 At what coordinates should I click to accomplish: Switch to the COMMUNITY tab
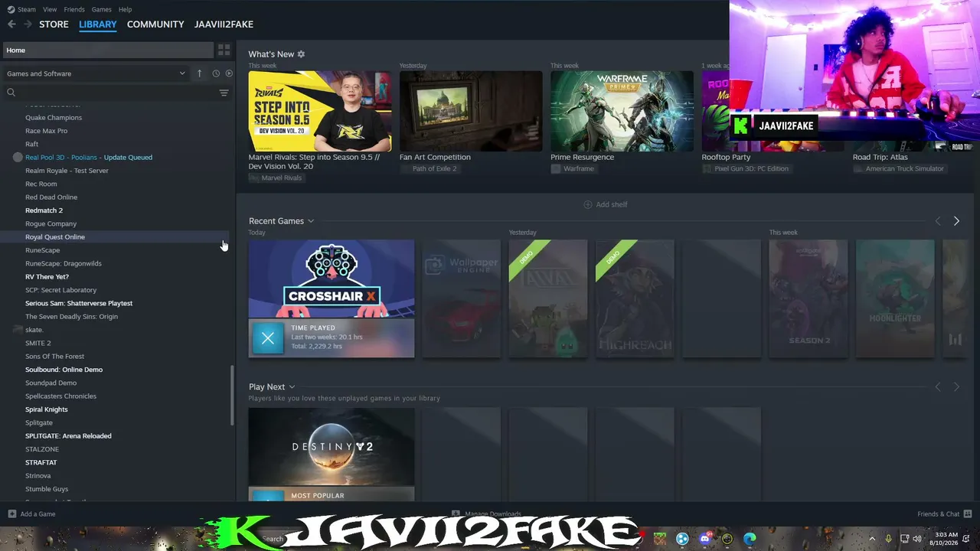click(x=155, y=24)
